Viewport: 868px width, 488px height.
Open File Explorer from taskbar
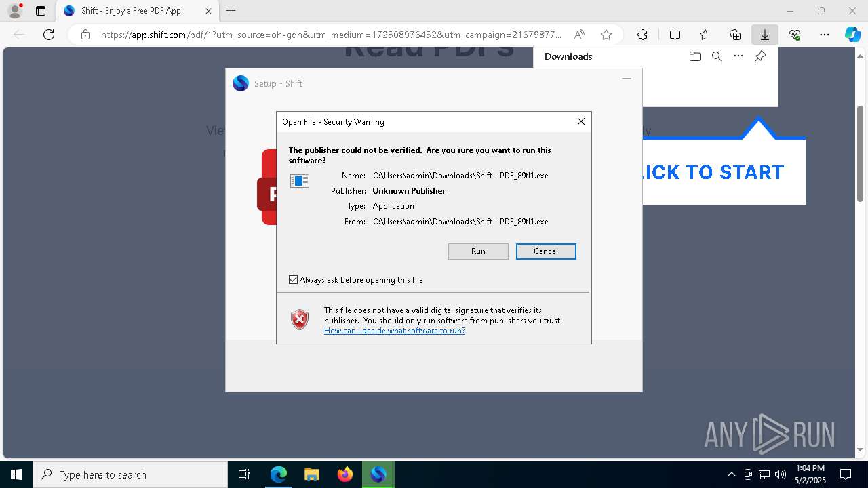(311, 474)
